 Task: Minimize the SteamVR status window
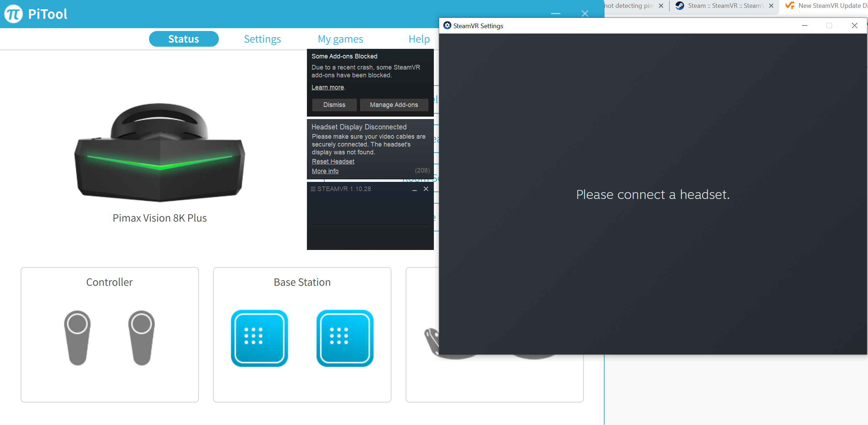point(415,189)
